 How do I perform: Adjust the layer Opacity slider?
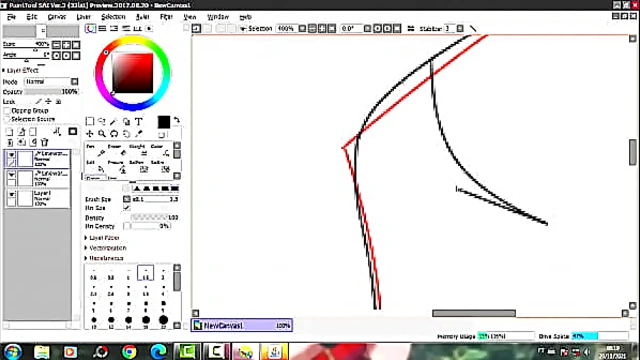[51, 92]
